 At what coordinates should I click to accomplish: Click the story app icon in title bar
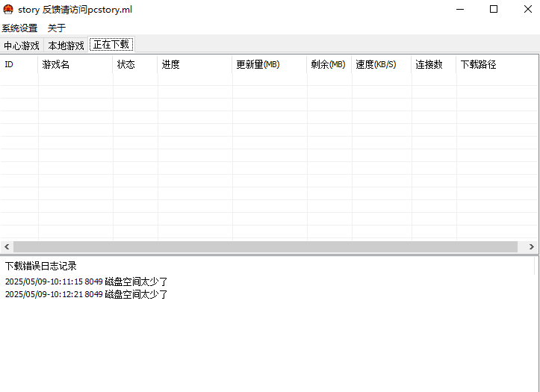pyautogui.click(x=8, y=9)
